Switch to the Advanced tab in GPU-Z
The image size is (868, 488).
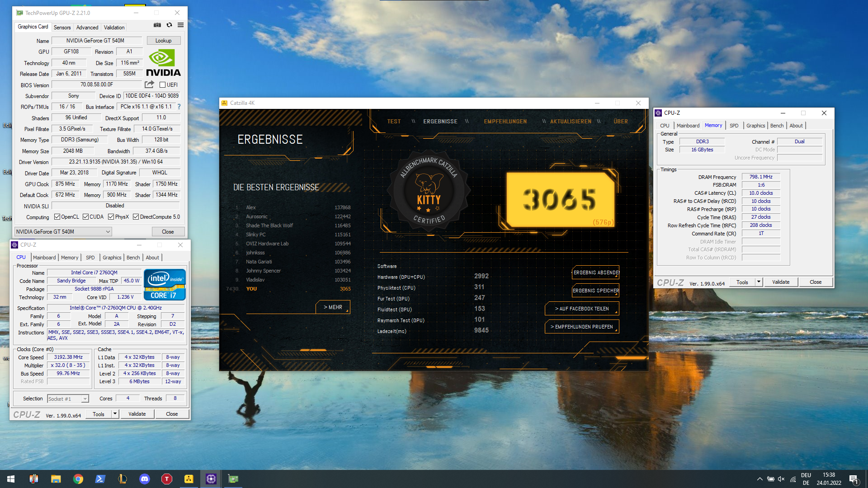click(87, 27)
